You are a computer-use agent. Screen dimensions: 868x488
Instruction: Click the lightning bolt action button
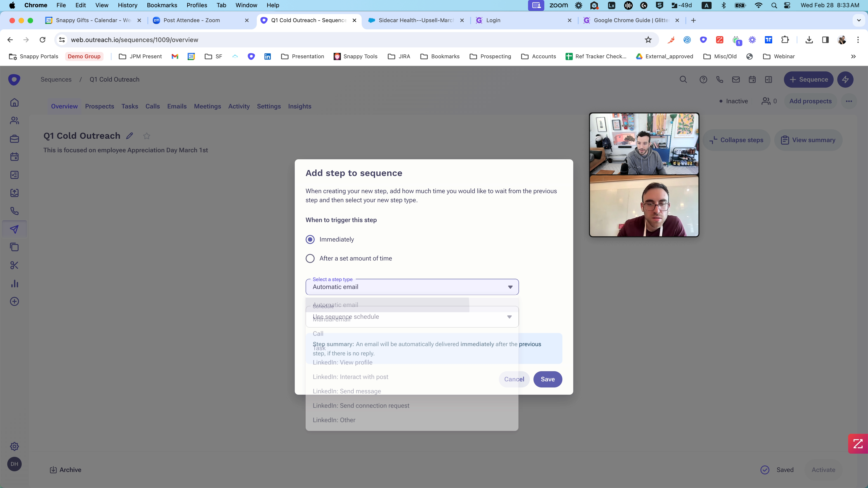pos(845,80)
